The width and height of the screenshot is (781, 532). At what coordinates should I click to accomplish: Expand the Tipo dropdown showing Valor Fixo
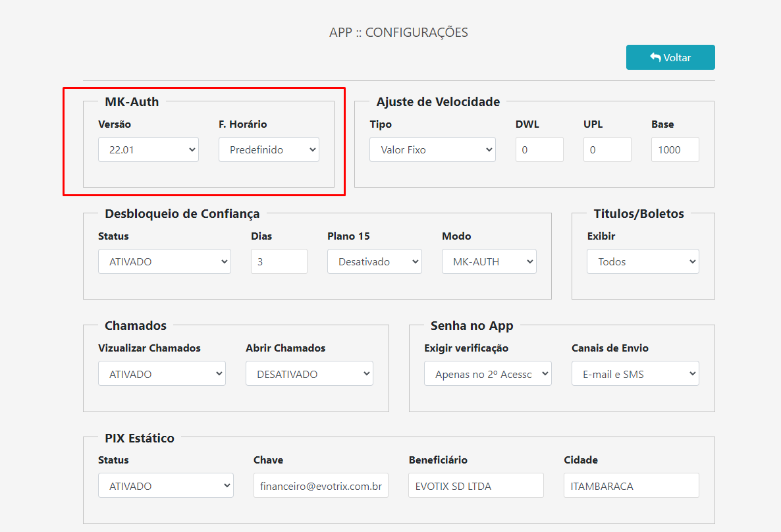(x=432, y=149)
